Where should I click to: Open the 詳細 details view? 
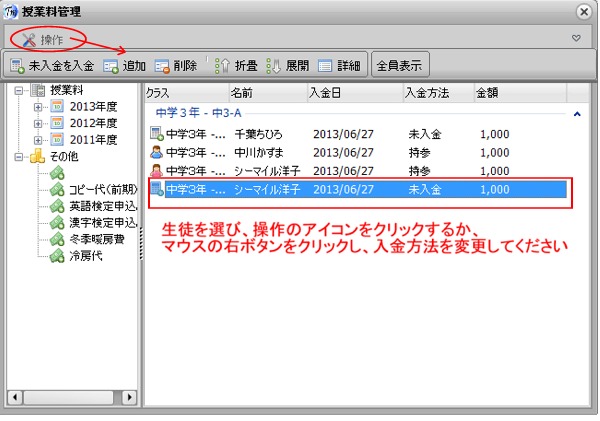click(x=339, y=66)
